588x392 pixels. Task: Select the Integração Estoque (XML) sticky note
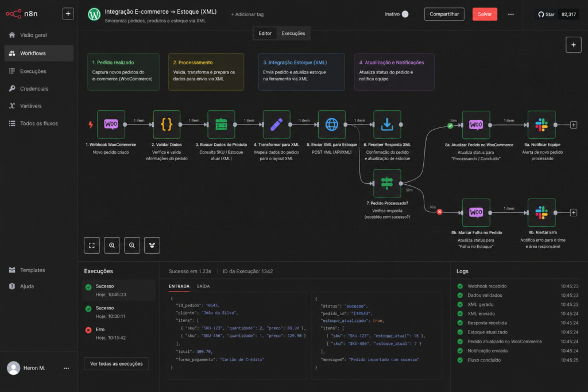301,72
